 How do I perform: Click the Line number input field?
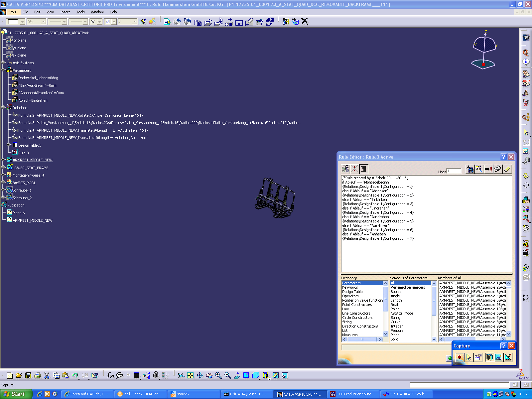[454, 171]
